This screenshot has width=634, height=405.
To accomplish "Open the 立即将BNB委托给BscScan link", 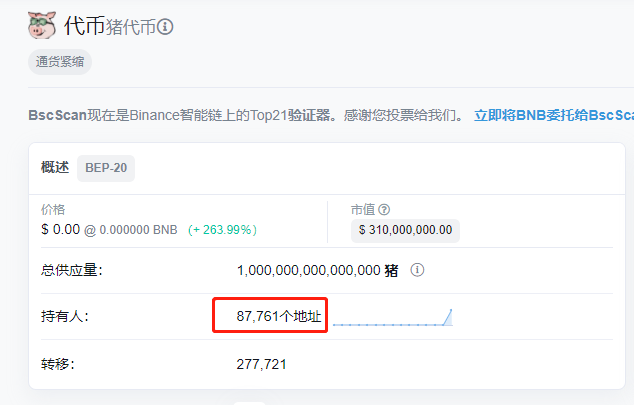I will (x=554, y=115).
